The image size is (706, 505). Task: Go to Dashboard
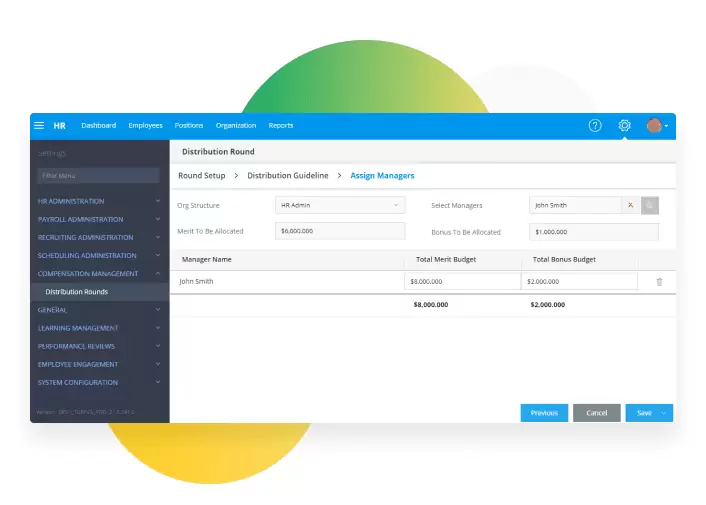[x=99, y=126]
